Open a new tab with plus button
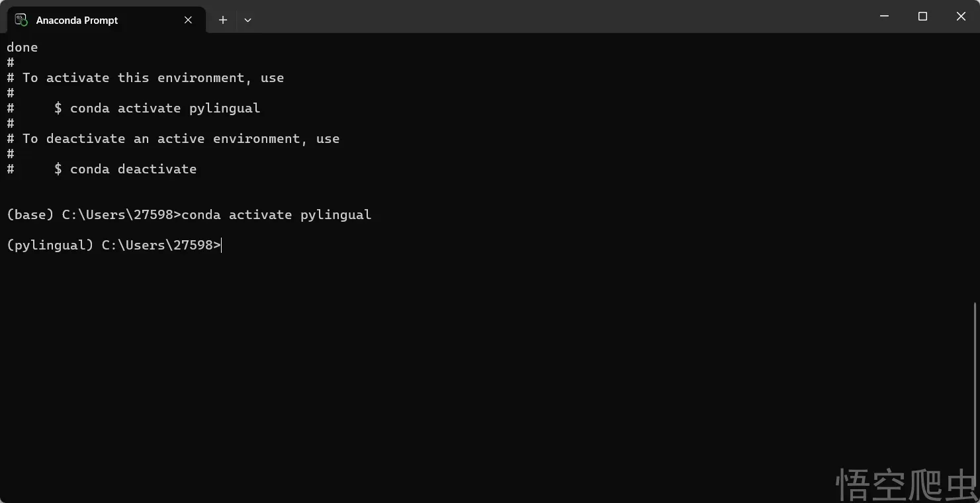 click(223, 20)
